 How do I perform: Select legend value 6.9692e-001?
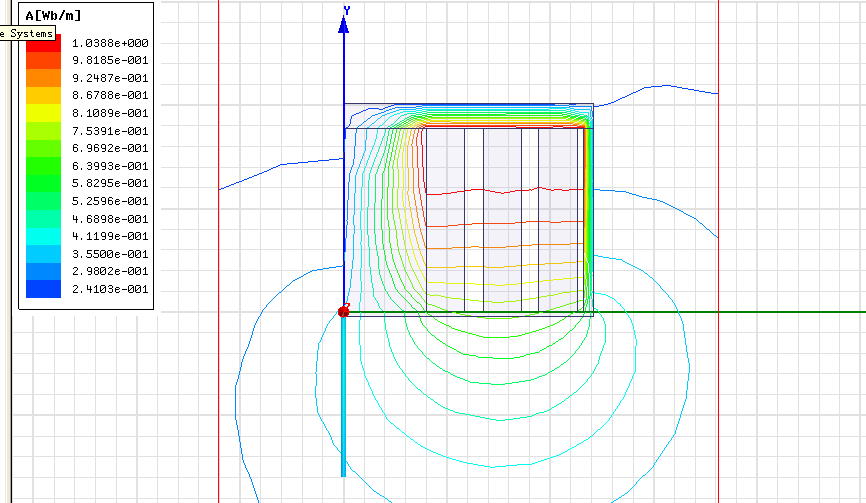(x=110, y=148)
